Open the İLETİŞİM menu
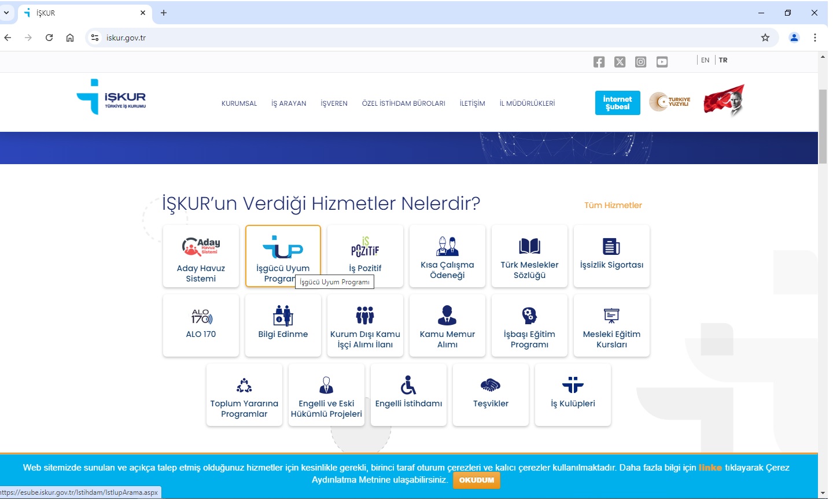 point(472,103)
